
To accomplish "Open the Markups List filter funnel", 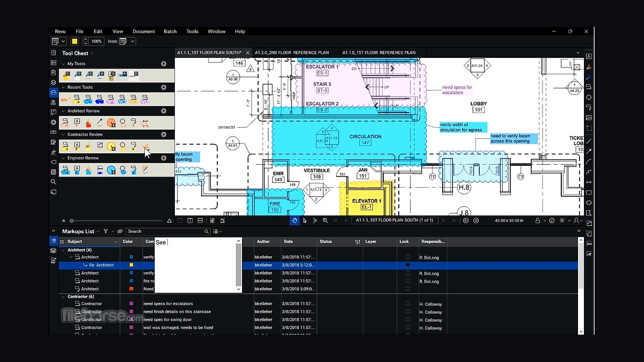I will (x=106, y=231).
